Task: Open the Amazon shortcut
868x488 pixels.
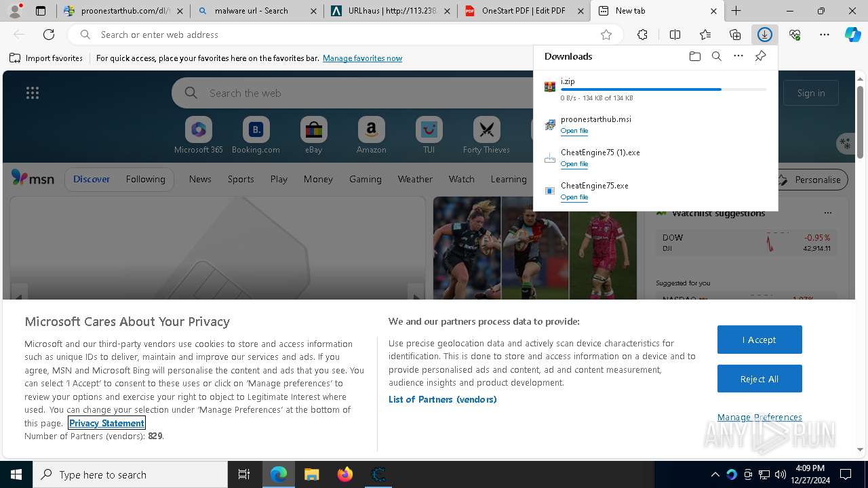Action: [x=371, y=136]
